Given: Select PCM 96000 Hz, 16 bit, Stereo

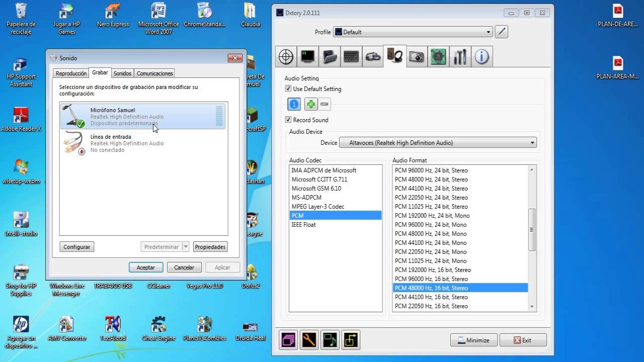Looking at the screenshot, I should (x=460, y=279).
